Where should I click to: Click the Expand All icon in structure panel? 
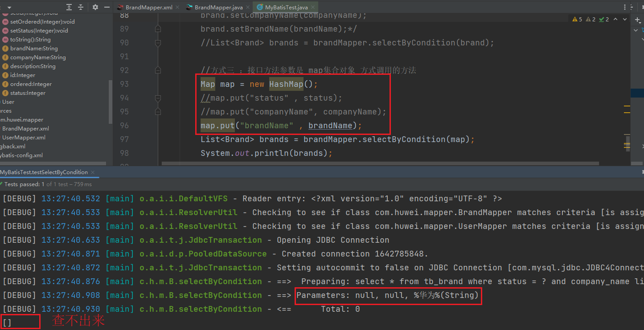pos(69,7)
